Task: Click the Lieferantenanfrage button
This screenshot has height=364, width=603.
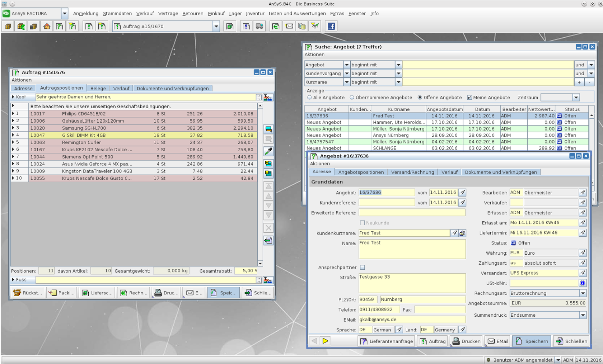Action: [x=386, y=341]
